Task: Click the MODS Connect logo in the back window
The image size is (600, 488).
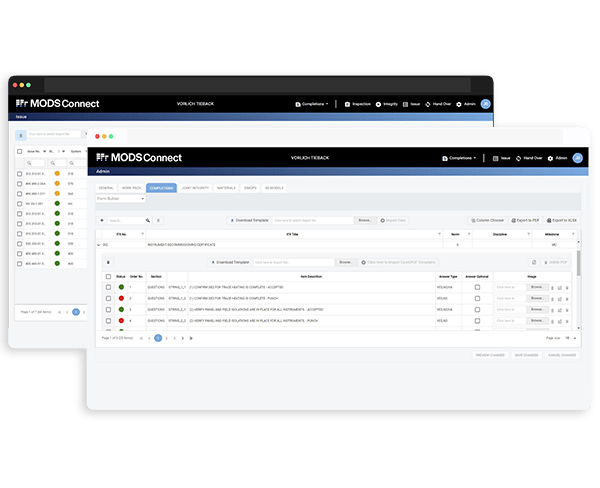Action: tap(57, 104)
